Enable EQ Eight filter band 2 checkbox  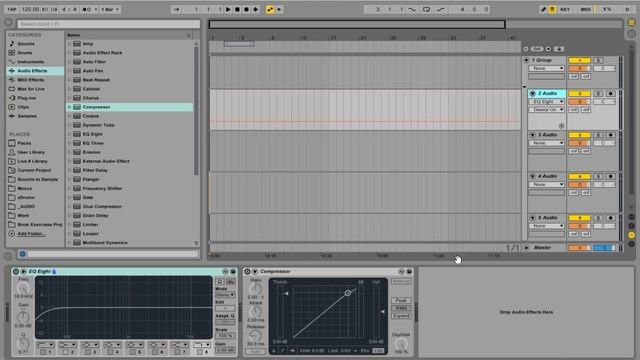66,352
